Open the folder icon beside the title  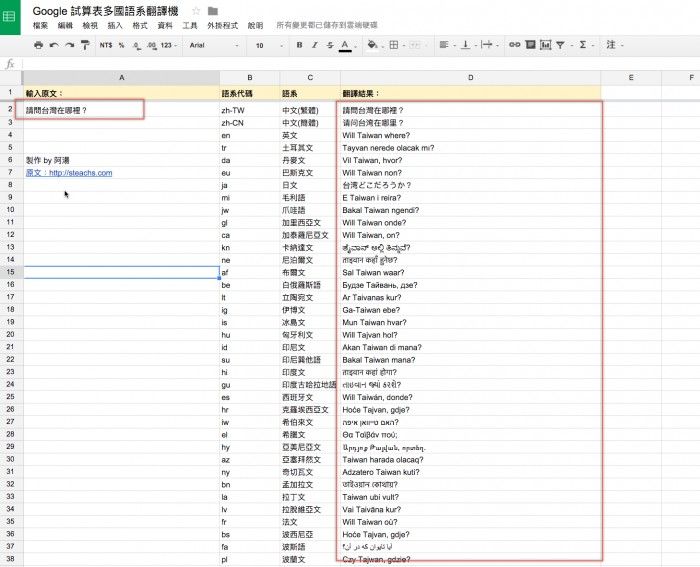(x=212, y=11)
